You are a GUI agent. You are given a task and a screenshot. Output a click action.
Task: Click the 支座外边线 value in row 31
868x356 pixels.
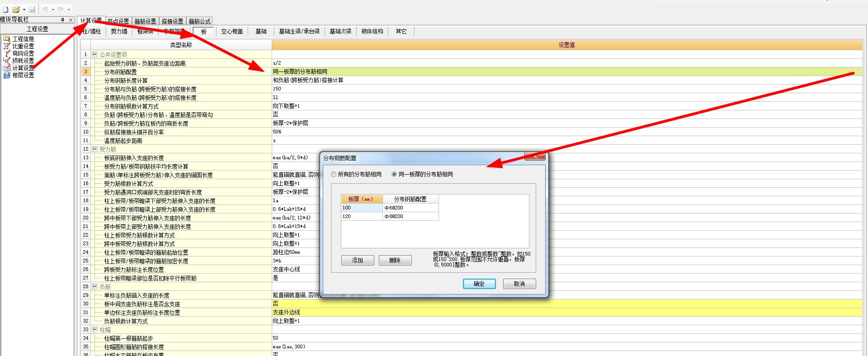567,313
